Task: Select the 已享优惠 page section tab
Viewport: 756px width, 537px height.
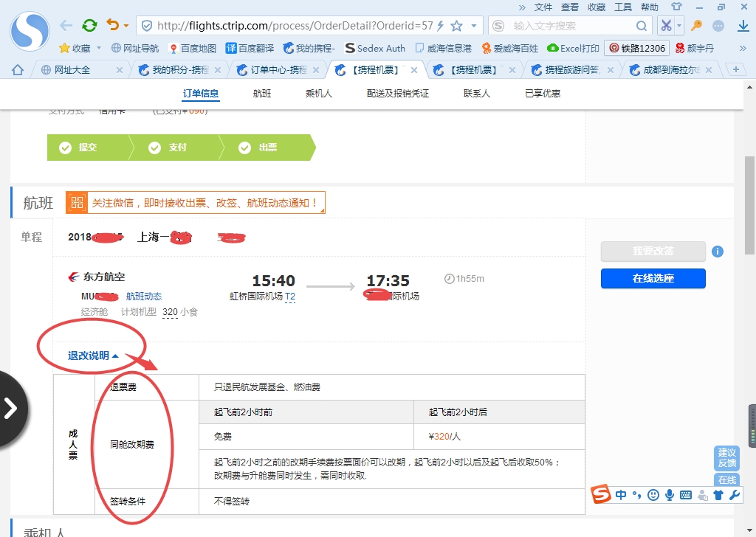Action: point(543,94)
